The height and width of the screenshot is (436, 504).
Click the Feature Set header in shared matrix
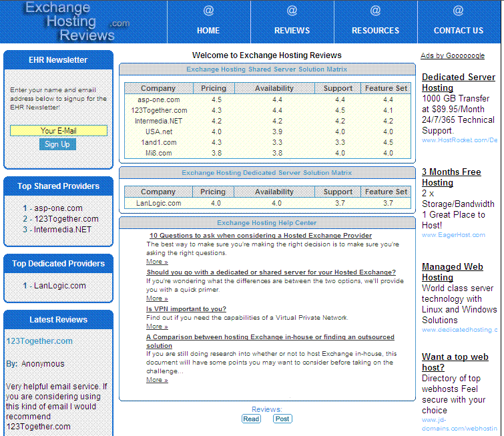[x=386, y=88]
